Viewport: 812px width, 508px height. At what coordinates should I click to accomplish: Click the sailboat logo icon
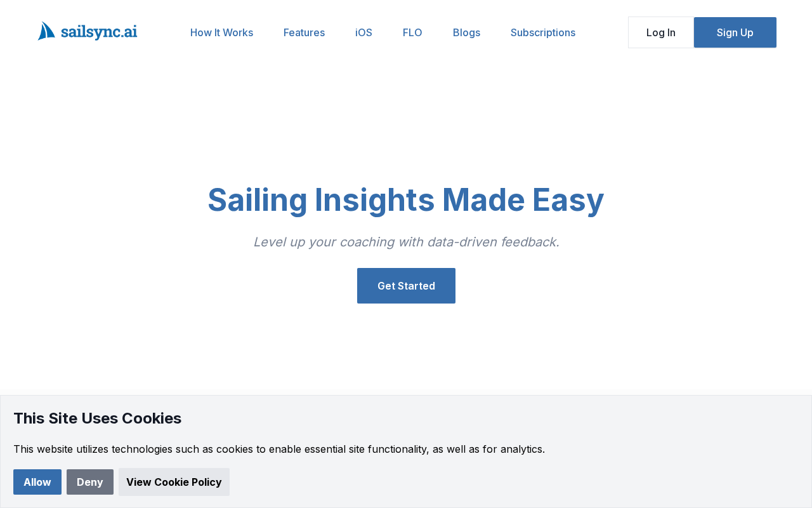click(46, 31)
